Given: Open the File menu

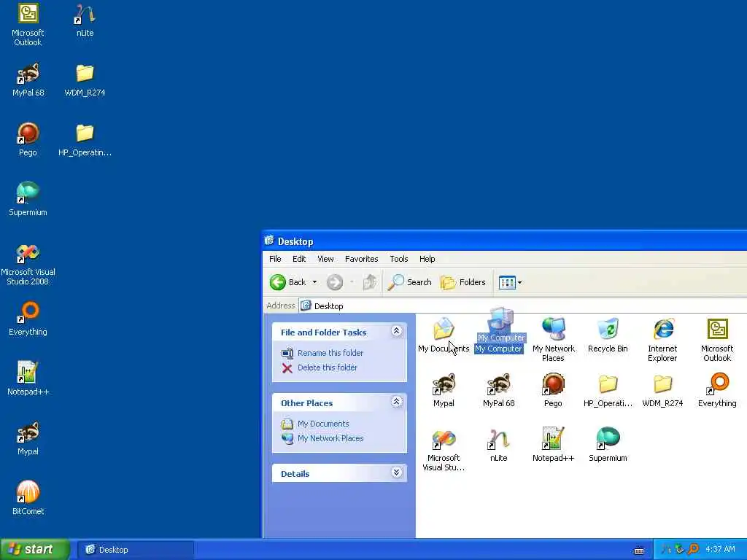Looking at the screenshot, I should click(275, 259).
